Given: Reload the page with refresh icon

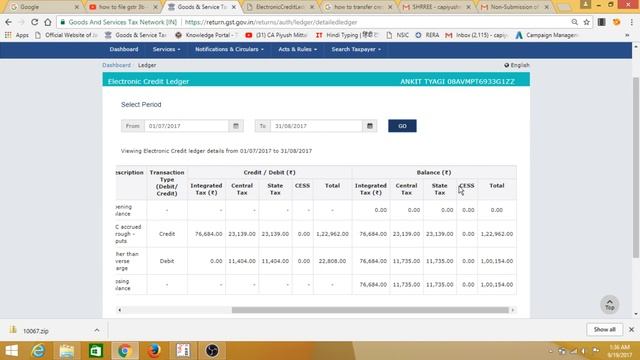Looking at the screenshot, I should (x=35, y=22).
